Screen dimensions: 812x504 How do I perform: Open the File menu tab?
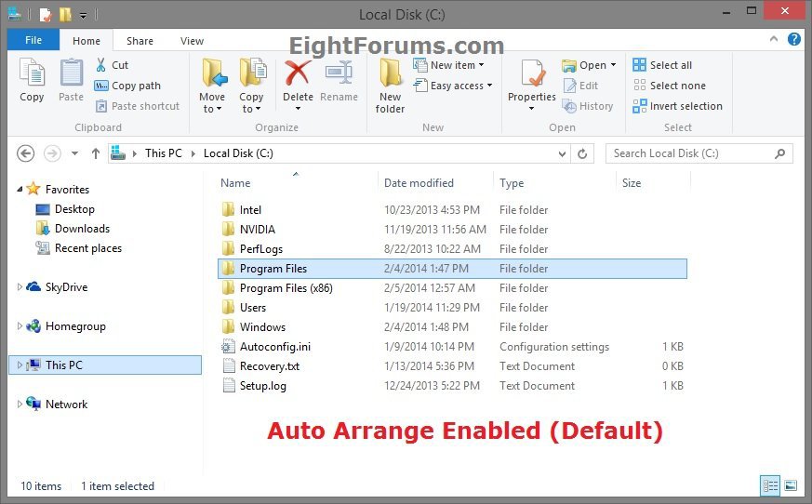[x=33, y=40]
